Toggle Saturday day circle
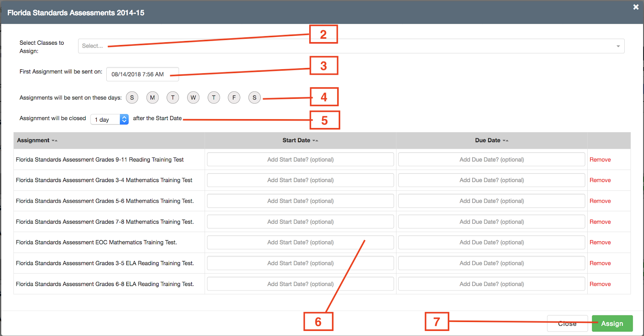This screenshot has width=644, height=336. (x=254, y=97)
